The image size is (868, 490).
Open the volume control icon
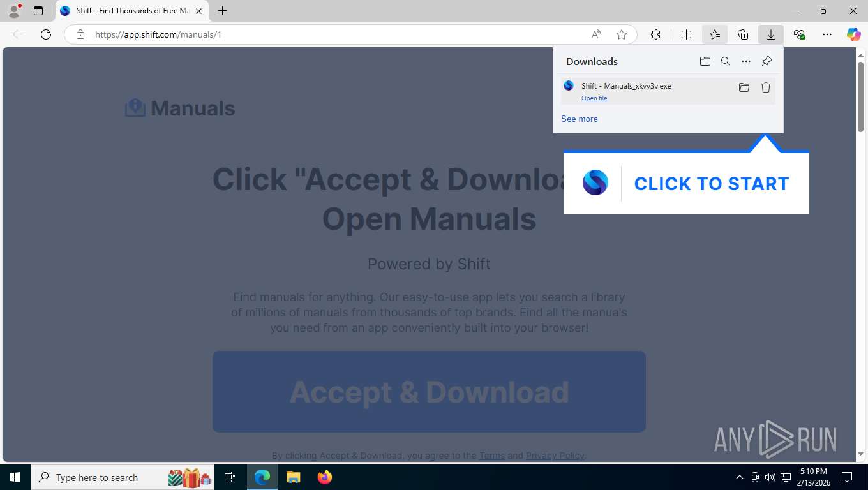[770, 477]
